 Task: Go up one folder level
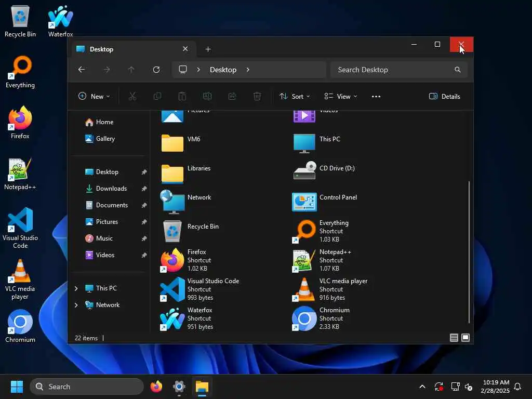pos(131,70)
